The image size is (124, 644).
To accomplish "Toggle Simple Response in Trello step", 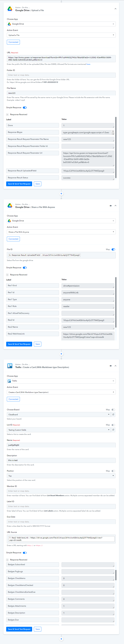I will (25, 553).
